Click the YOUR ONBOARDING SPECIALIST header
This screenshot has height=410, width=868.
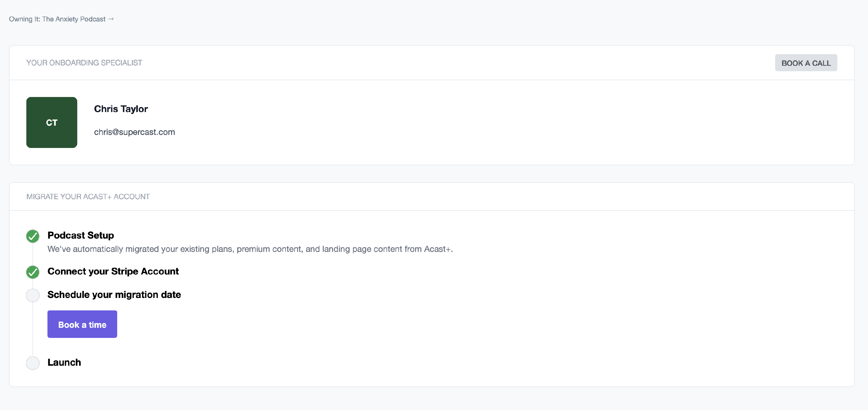click(x=84, y=63)
